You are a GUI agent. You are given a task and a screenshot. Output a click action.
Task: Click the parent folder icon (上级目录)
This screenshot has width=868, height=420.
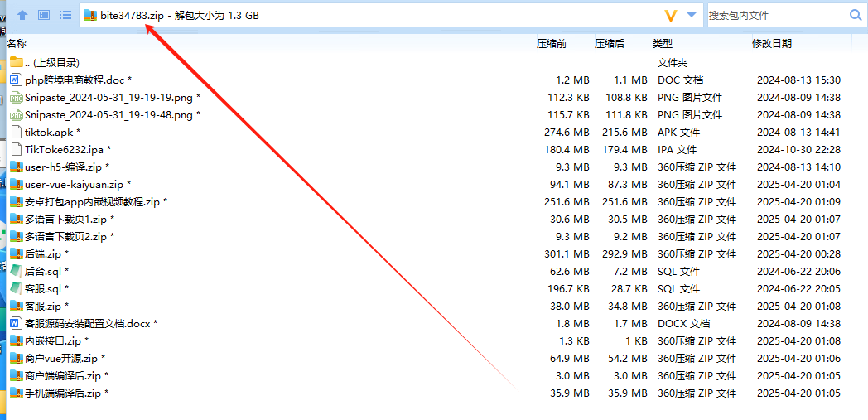pos(16,62)
